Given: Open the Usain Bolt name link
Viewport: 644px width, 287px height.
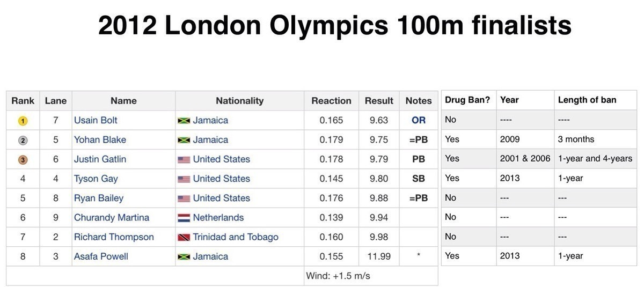Looking at the screenshot, I should click(96, 120).
